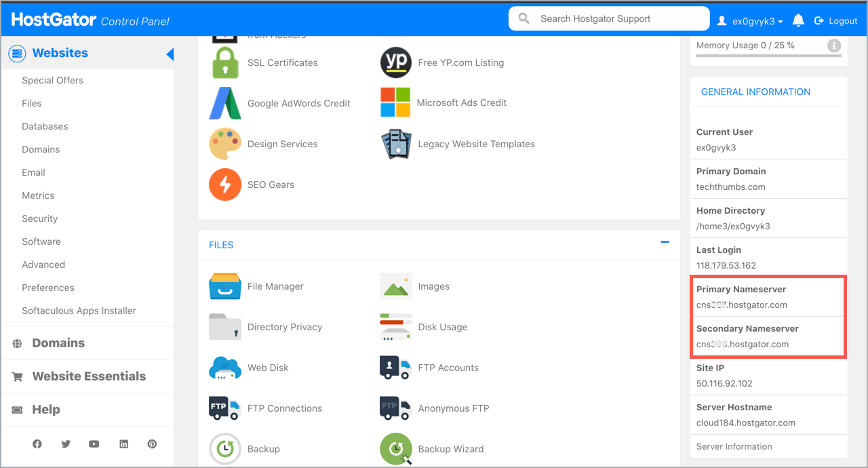Open the File Manager icon
The image size is (868, 468).
click(x=225, y=286)
